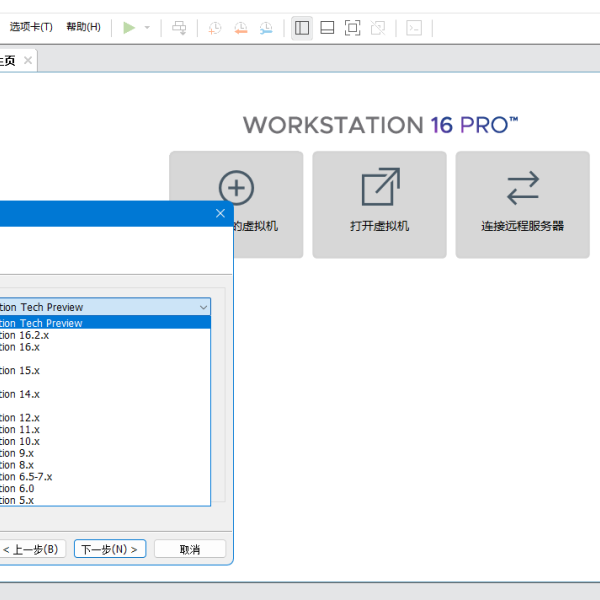Choose the 5.x compatibility option

(105, 500)
